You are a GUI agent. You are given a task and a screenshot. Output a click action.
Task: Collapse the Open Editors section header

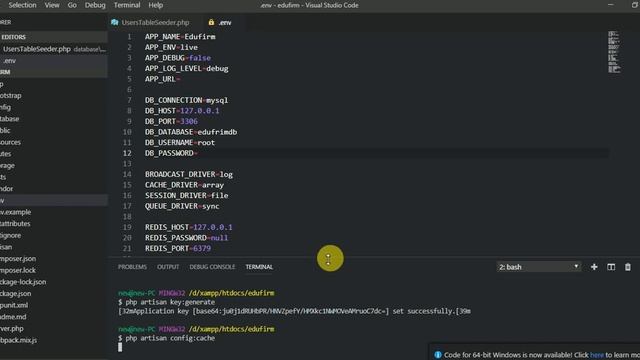click(x=53, y=37)
